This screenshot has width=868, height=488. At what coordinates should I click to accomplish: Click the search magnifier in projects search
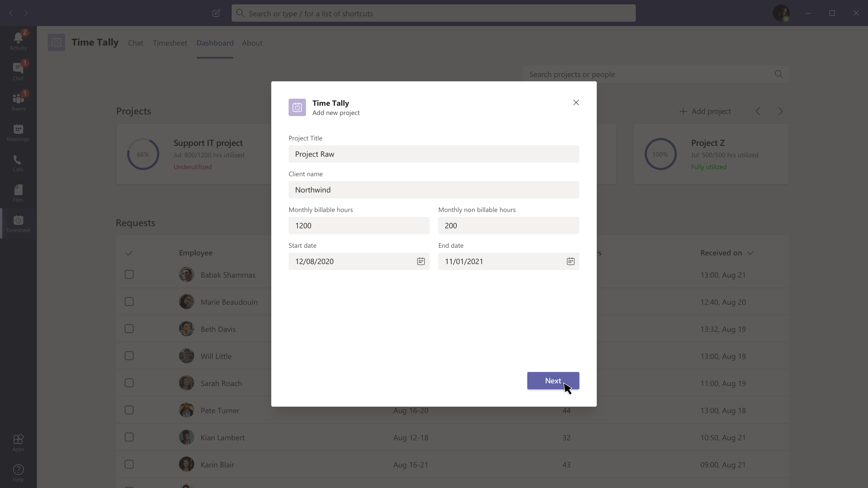(779, 74)
